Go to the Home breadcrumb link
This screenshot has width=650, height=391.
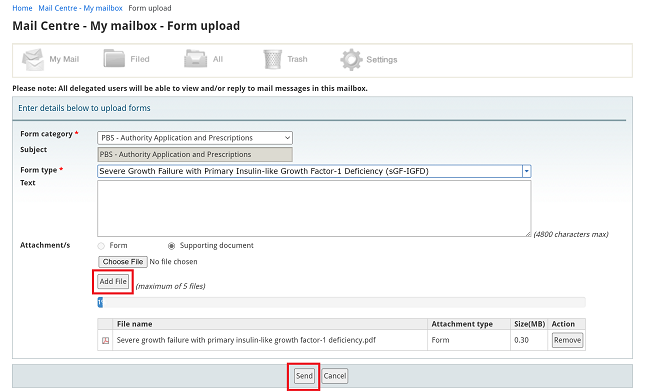click(22, 8)
